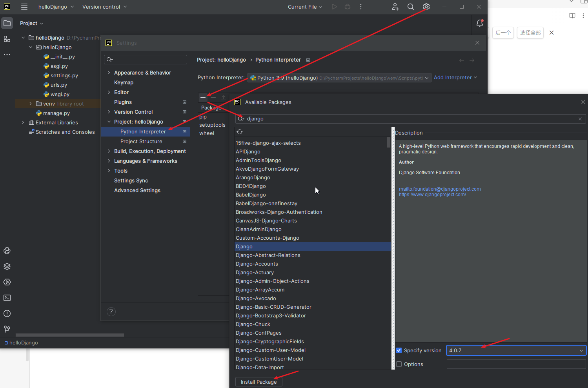
Task: Click the Options text input field
Action: point(516,364)
